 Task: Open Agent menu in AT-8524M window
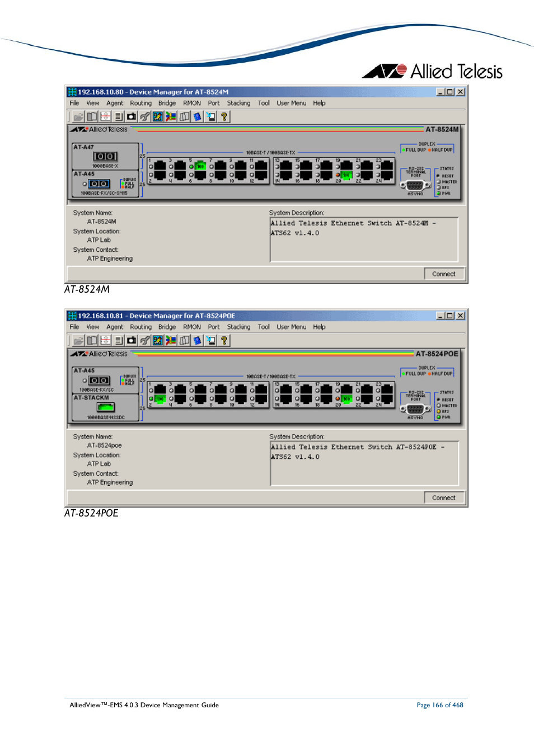115,103
